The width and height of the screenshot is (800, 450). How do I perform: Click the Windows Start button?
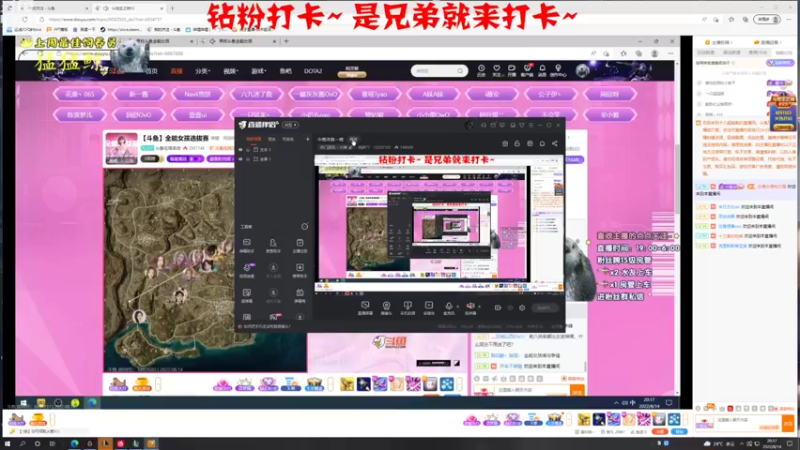pyautogui.click(x=7, y=444)
